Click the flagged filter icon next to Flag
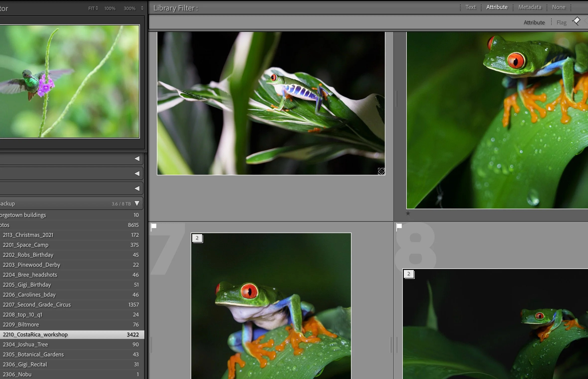Viewport: 588px width, 379px height. 576,21
